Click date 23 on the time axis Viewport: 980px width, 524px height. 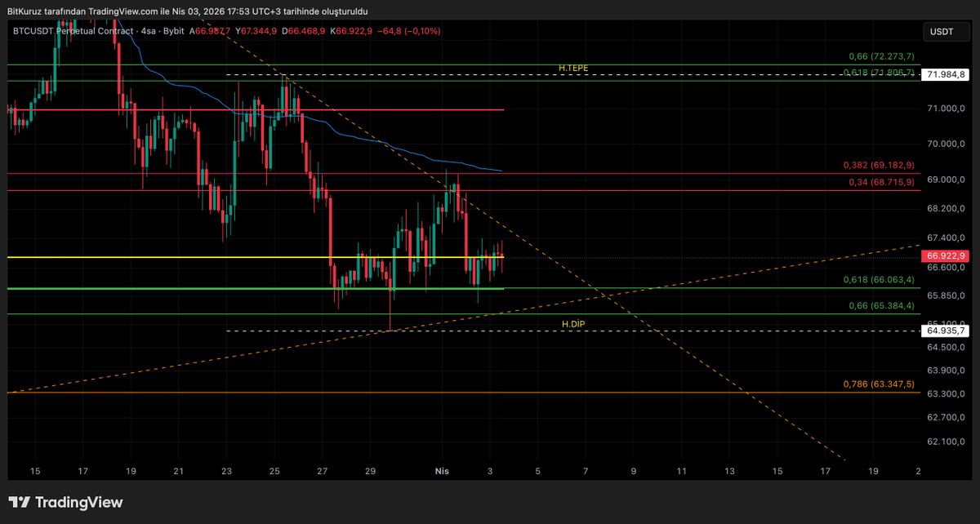(x=226, y=471)
